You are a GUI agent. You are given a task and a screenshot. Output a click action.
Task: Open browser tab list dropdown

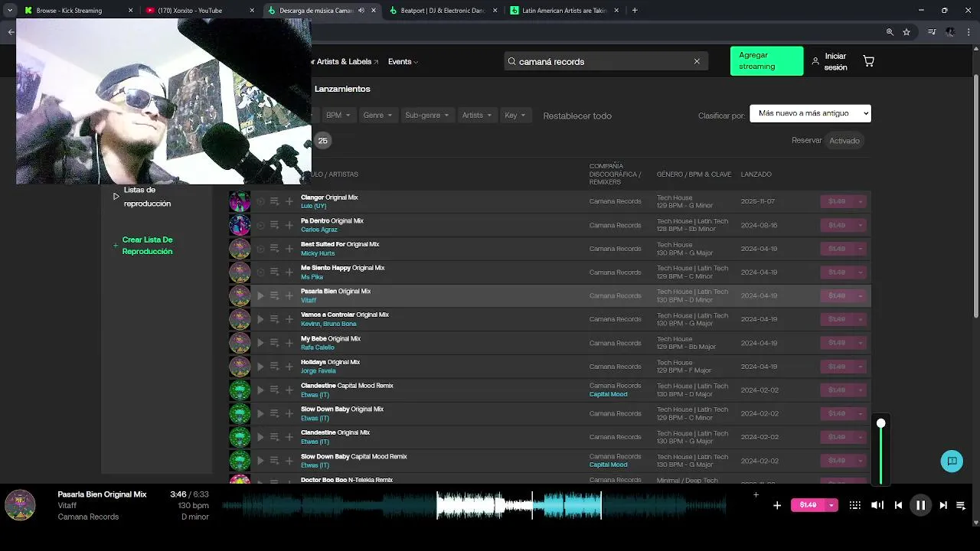click(9, 11)
